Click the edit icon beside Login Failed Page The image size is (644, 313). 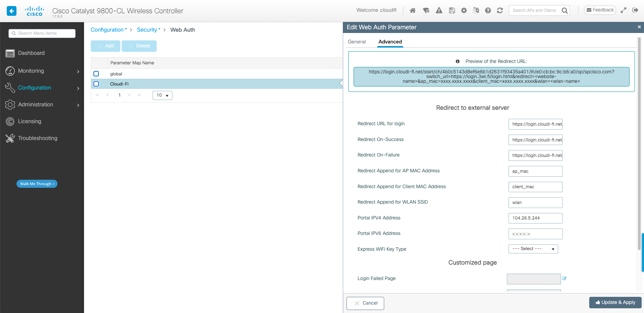[x=564, y=278]
